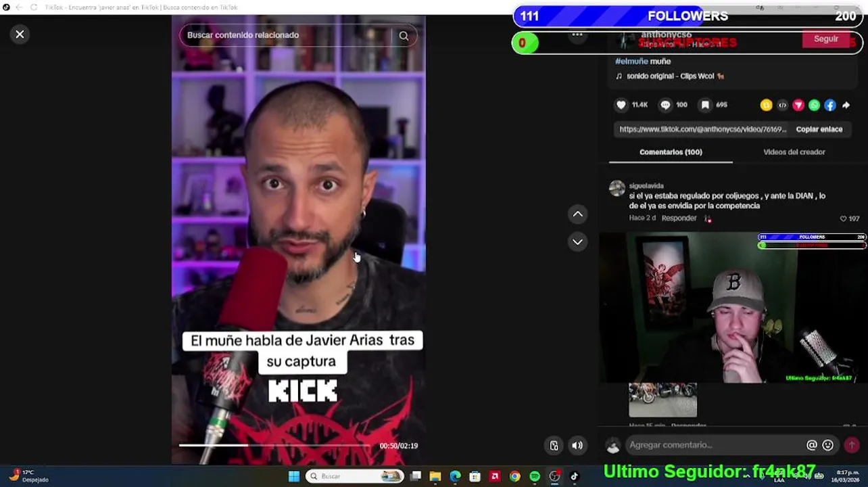Insert a mention with the @ icon
This screenshot has width=868, height=487.
coord(811,445)
